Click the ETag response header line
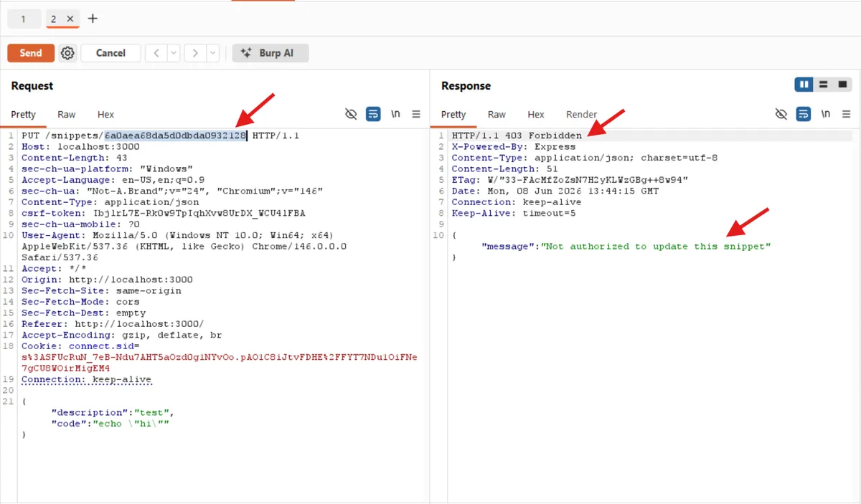 [x=570, y=180]
